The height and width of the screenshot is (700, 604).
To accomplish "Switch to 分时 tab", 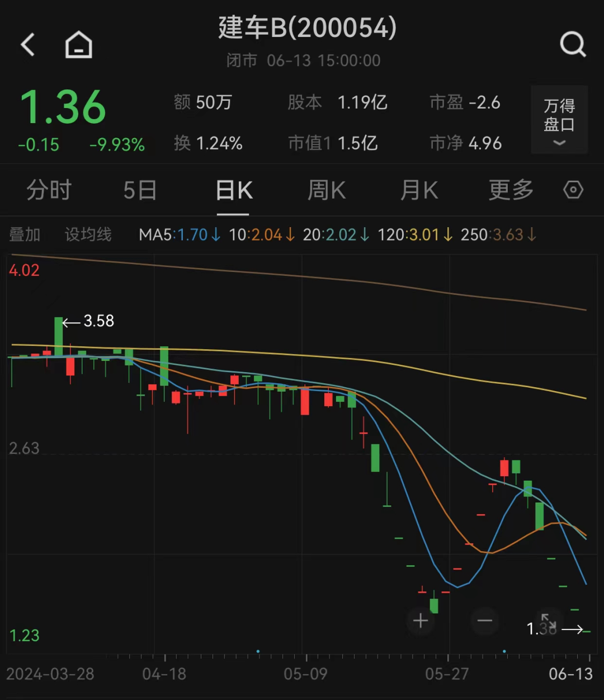I will (49, 190).
